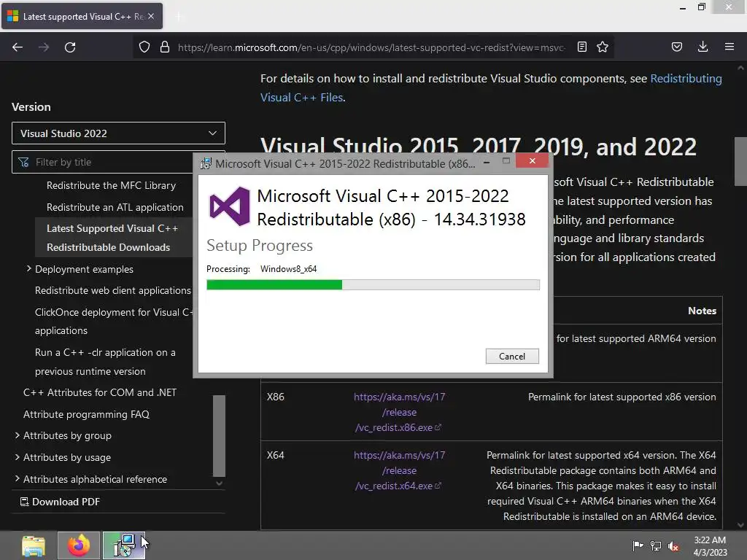Open Action Center flag tray icon
Screen dimensions: 747x560
[638, 545]
